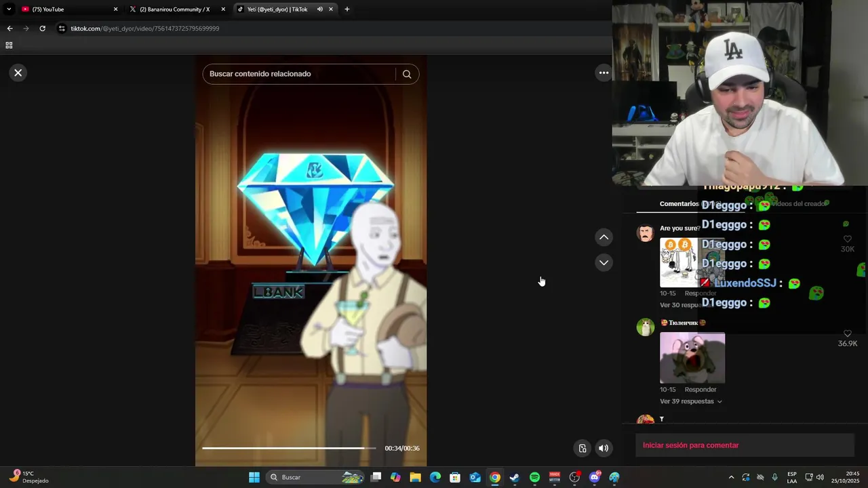Open the Тюленчик username link
This screenshot has width=868, height=488.
(684, 323)
